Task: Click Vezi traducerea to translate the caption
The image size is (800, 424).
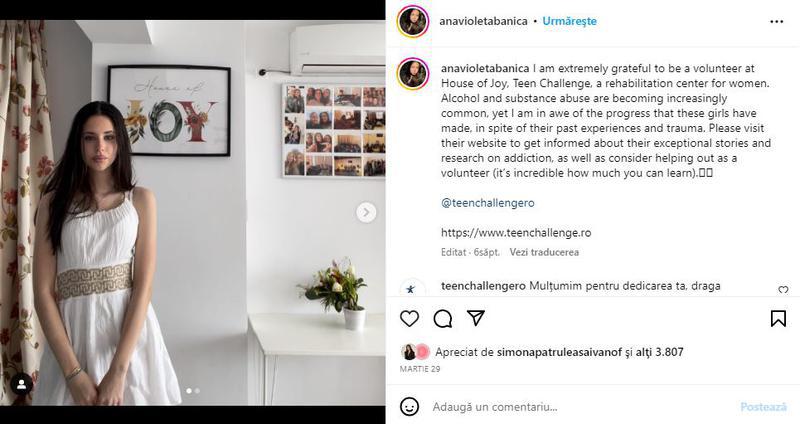Action: pyautogui.click(x=544, y=252)
